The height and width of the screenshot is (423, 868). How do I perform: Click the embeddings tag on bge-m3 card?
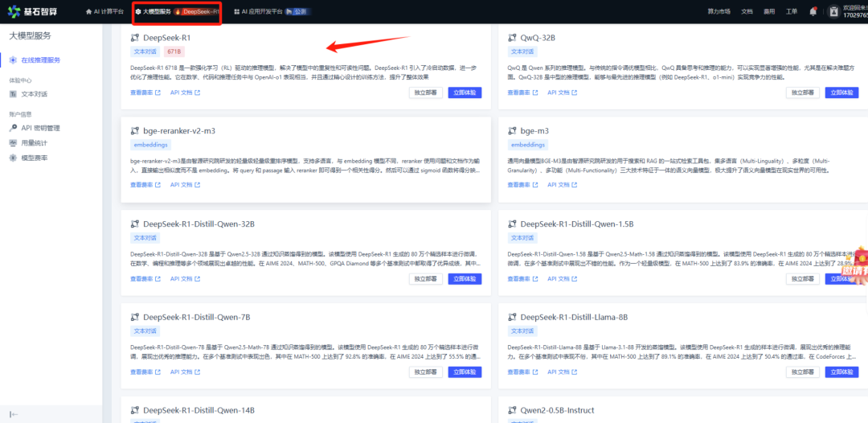click(x=529, y=145)
